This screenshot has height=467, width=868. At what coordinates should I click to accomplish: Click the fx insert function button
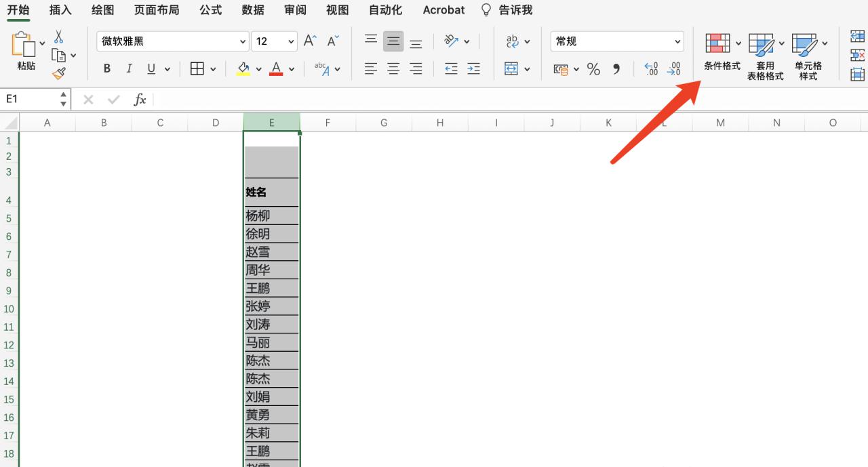[140, 100]
